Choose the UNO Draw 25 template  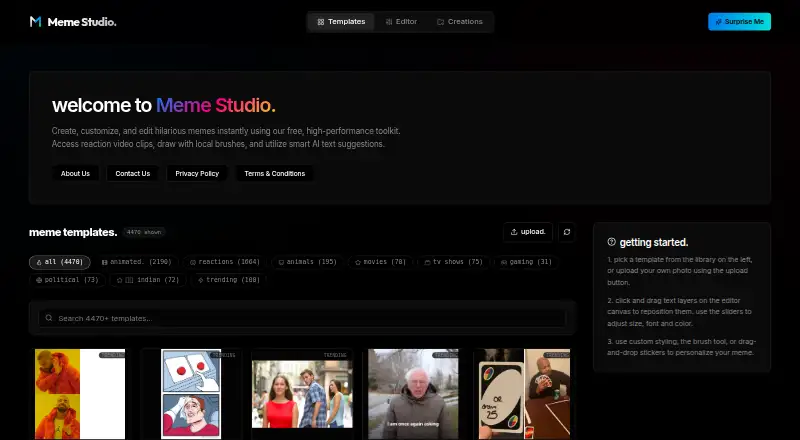(524, 394)
